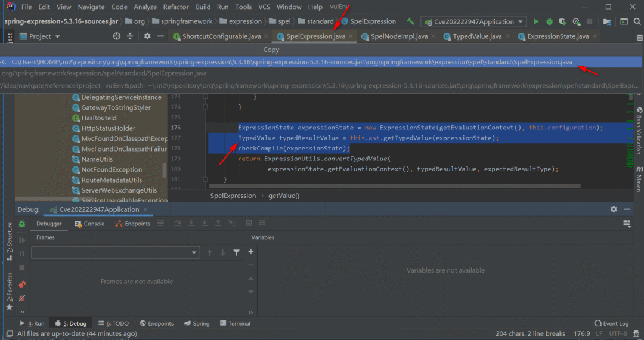
Task: Toggle fold marker at line 181
Action: pos(205,179)
